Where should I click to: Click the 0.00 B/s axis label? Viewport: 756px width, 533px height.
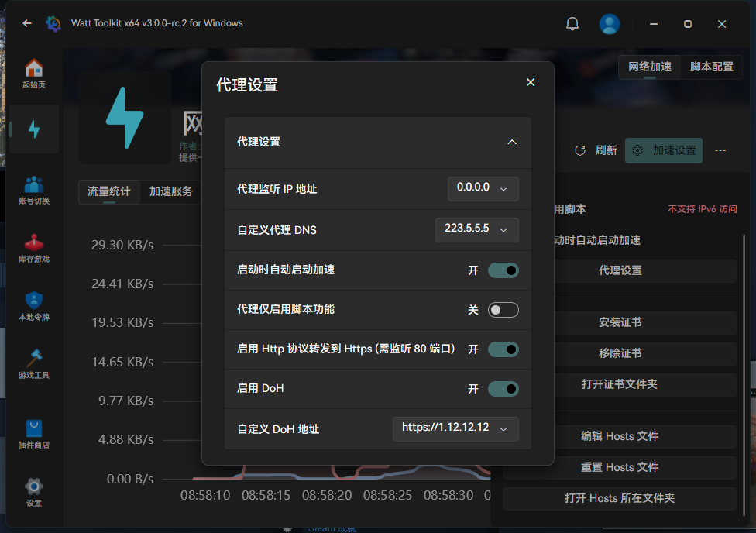click(130, 479)
